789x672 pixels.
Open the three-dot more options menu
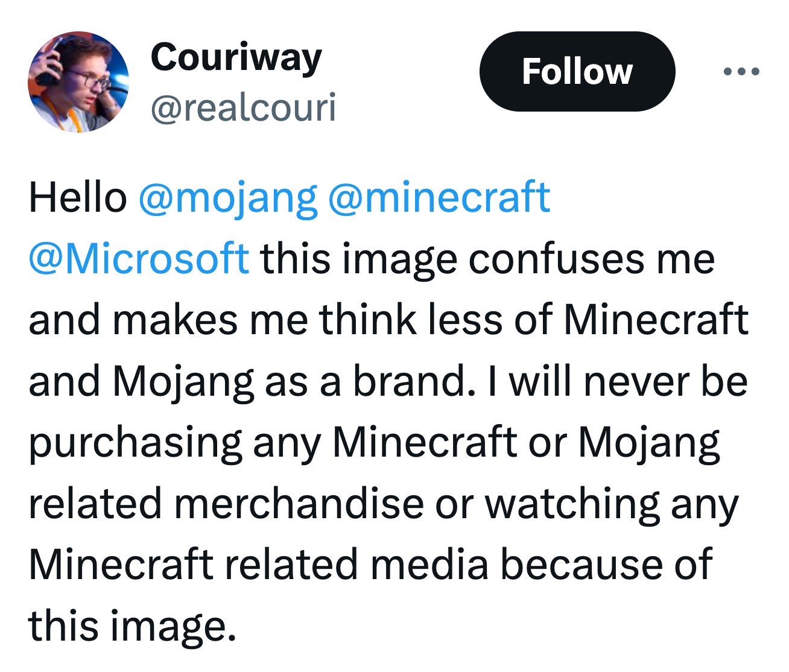(741, 72)
